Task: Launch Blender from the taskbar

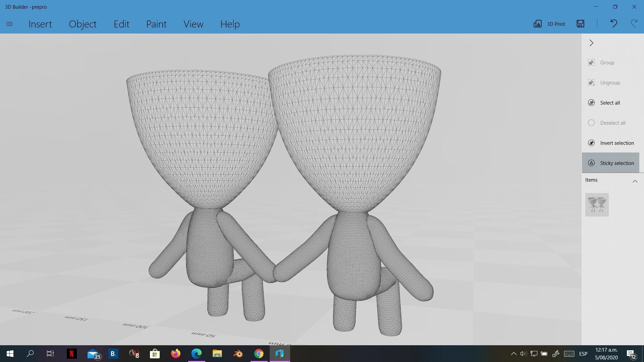Action: click(238, 354)
